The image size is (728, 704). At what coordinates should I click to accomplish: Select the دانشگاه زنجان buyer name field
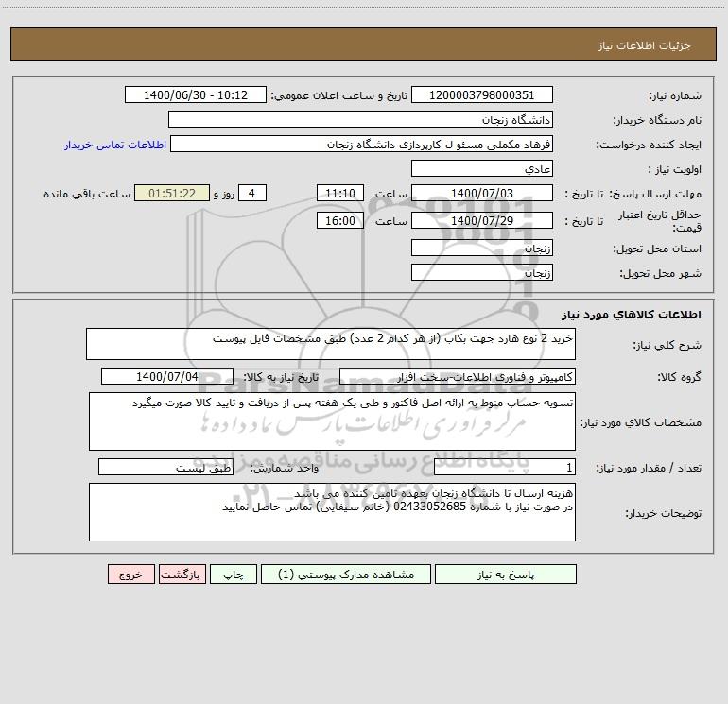360,119
